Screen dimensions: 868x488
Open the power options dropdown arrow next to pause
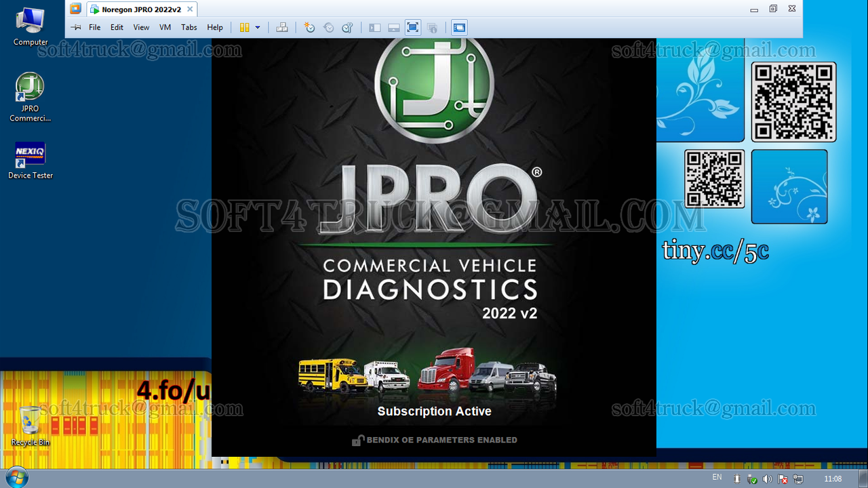(x=258, y=27)
